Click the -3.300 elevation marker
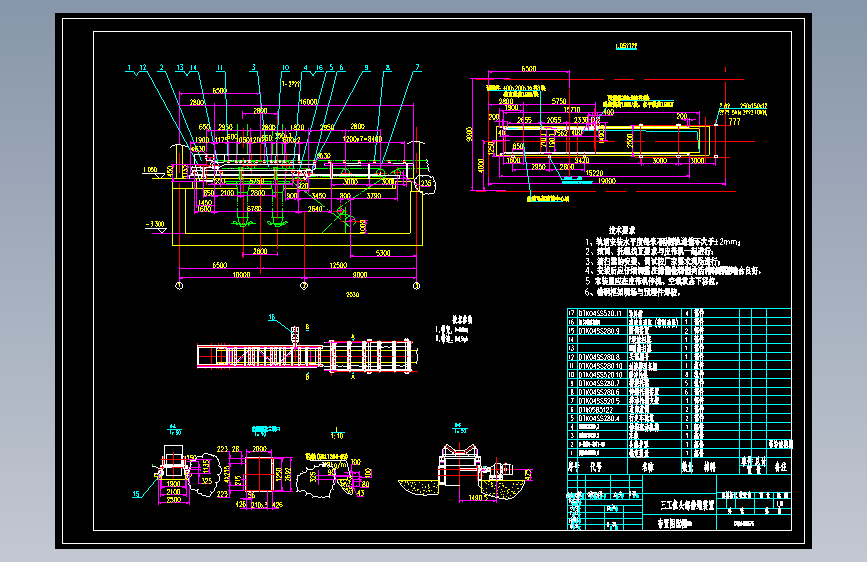Viewport: 867px width, 562px height. [x=155, y=225]
